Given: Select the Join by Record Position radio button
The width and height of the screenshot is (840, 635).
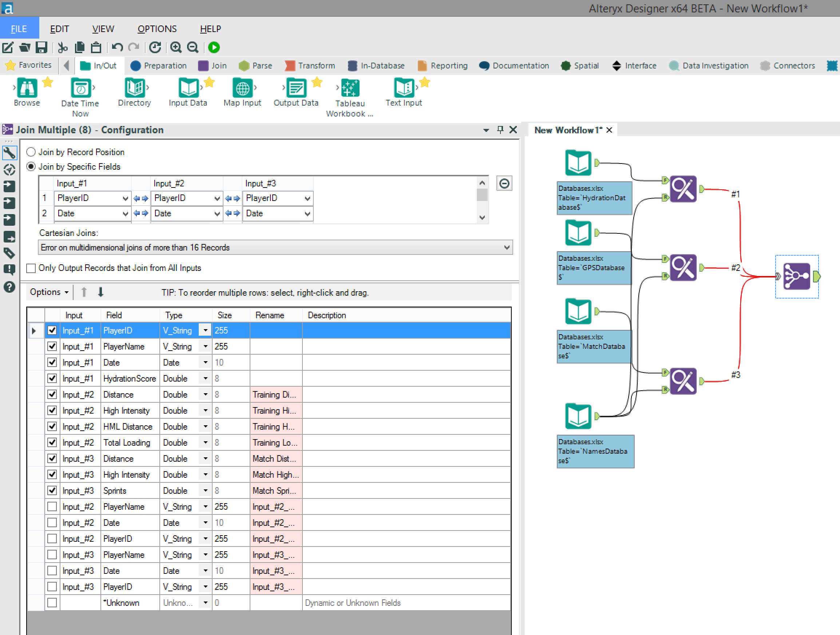Looking at the screenshot, I should coord(31,152).
